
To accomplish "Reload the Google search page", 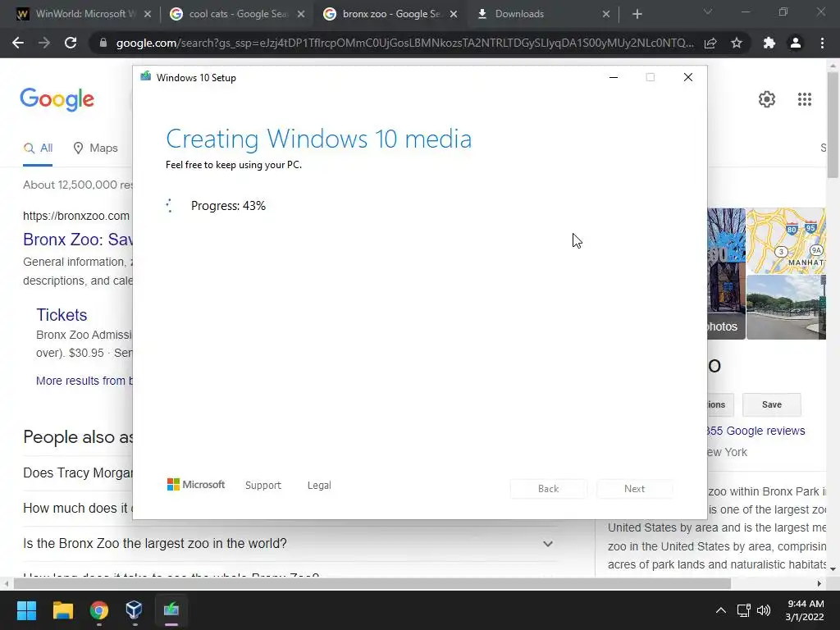I will coord(71,43).
